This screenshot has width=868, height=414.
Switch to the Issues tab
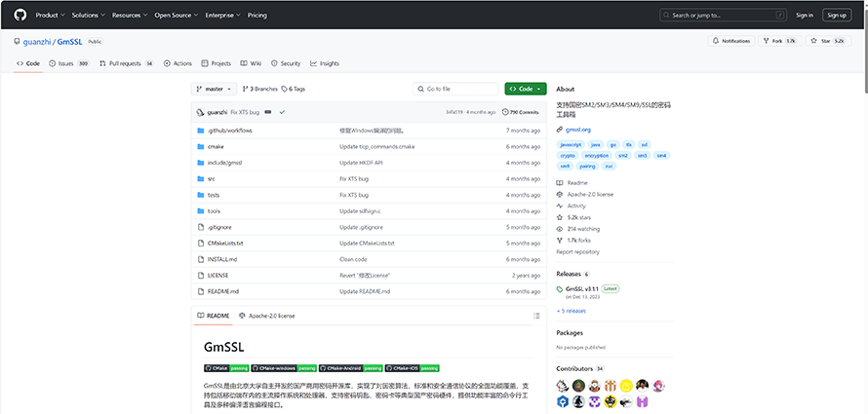click(x=69, y=63)
